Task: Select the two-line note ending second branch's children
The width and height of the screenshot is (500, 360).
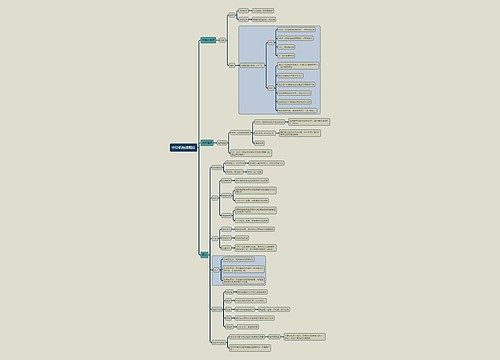Action: coord(251,153)
